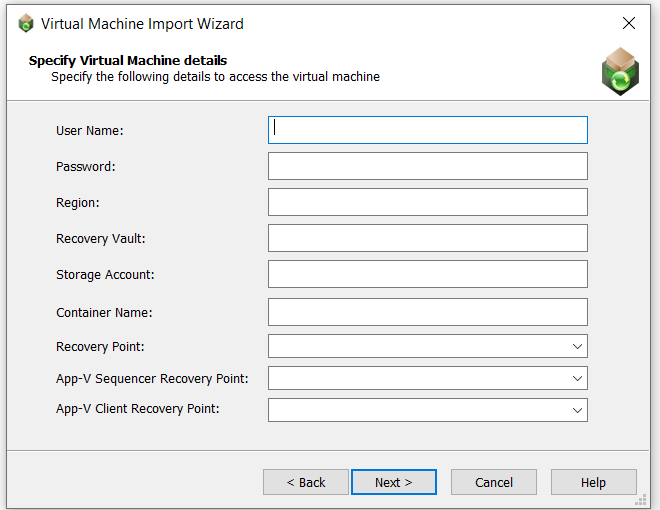Click the Container Name input box
The height and width of the screenshot is (510, 660).
pyautogui.click(x=427, y=312)
